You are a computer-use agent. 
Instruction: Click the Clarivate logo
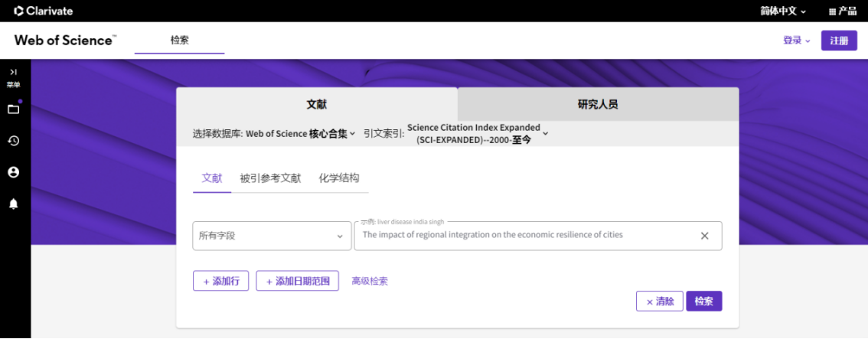click(x=43, y=11)
